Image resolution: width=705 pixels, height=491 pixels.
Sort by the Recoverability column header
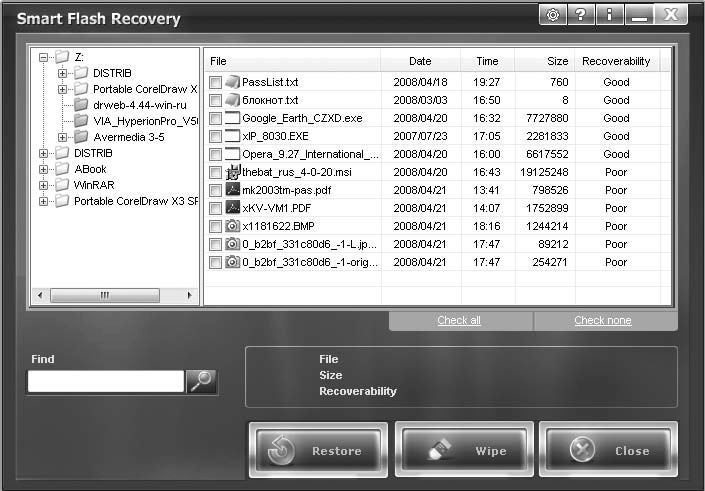[x=616, y=61]
